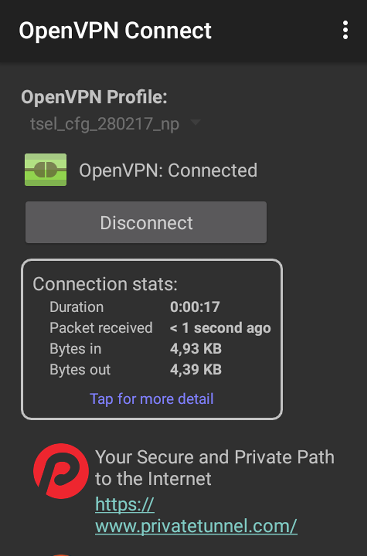
Task: Click the Connection stats heading
Action: tap(105, 284)
